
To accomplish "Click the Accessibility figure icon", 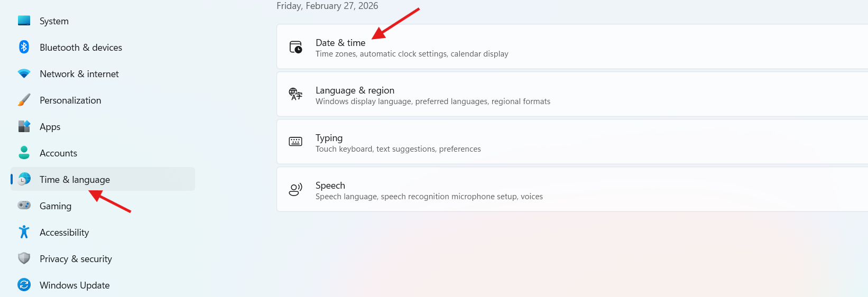I will 24,232.
